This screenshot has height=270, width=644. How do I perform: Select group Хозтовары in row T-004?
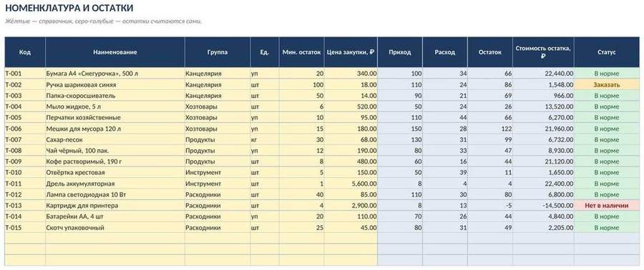coord(218,106)
